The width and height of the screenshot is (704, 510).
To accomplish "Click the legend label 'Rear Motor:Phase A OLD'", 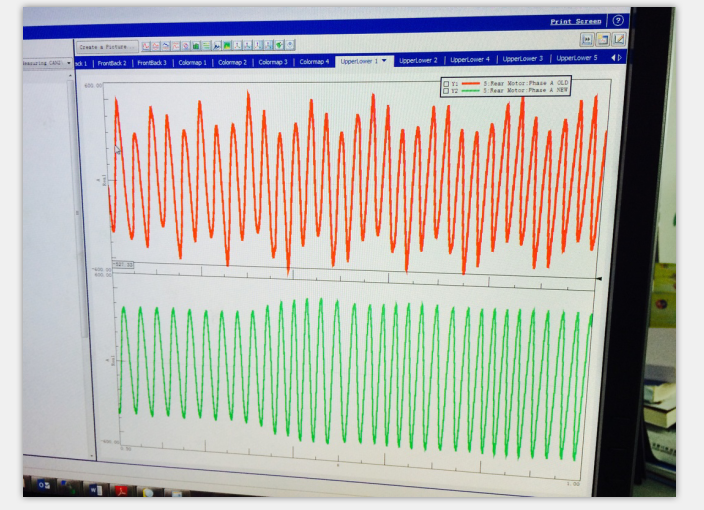I will (528, 83).
